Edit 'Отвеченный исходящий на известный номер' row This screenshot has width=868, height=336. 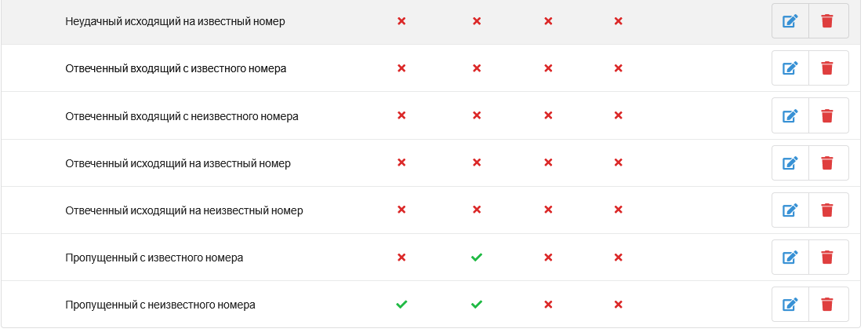click(790, 163)
